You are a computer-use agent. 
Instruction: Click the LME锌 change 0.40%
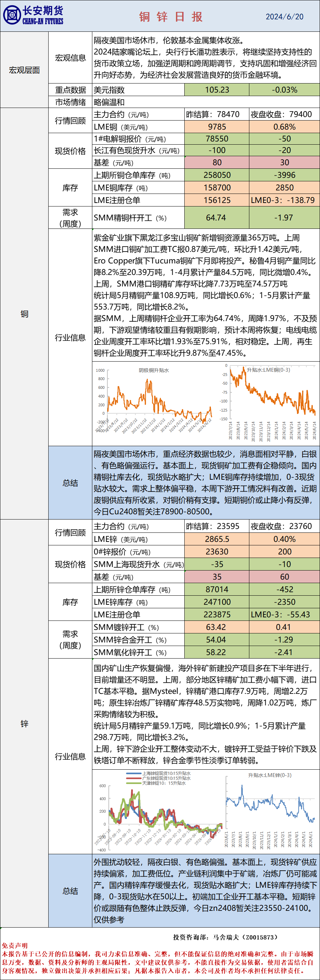(285, 539)
